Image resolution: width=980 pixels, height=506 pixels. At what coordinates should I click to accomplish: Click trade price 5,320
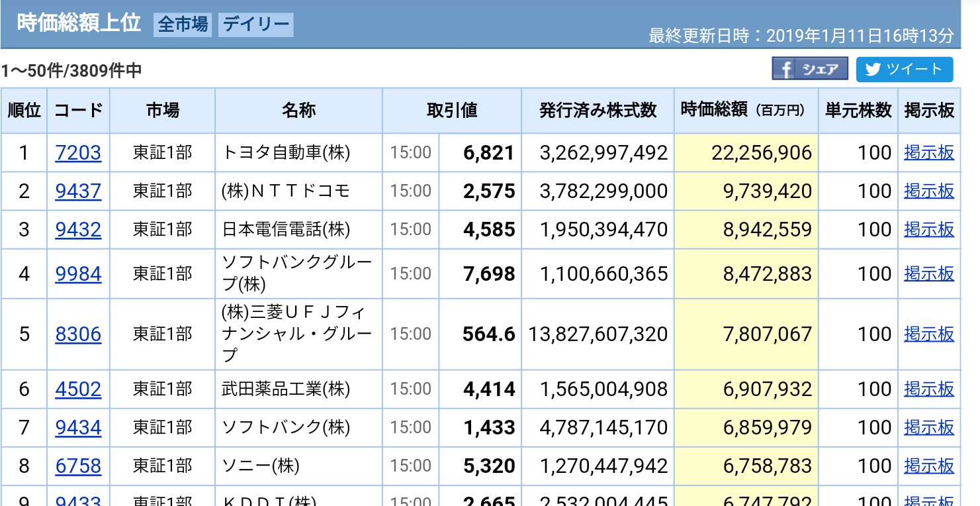point(489,466)
